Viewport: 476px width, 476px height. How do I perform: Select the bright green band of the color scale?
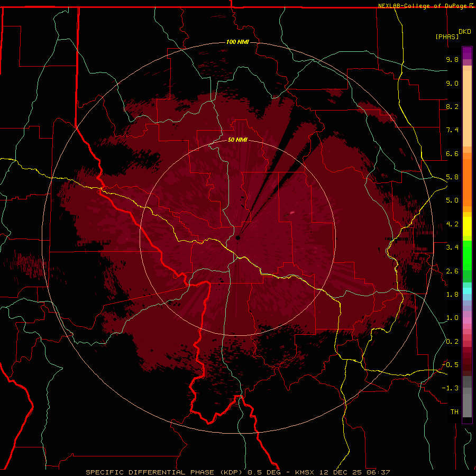click(467, 255)
